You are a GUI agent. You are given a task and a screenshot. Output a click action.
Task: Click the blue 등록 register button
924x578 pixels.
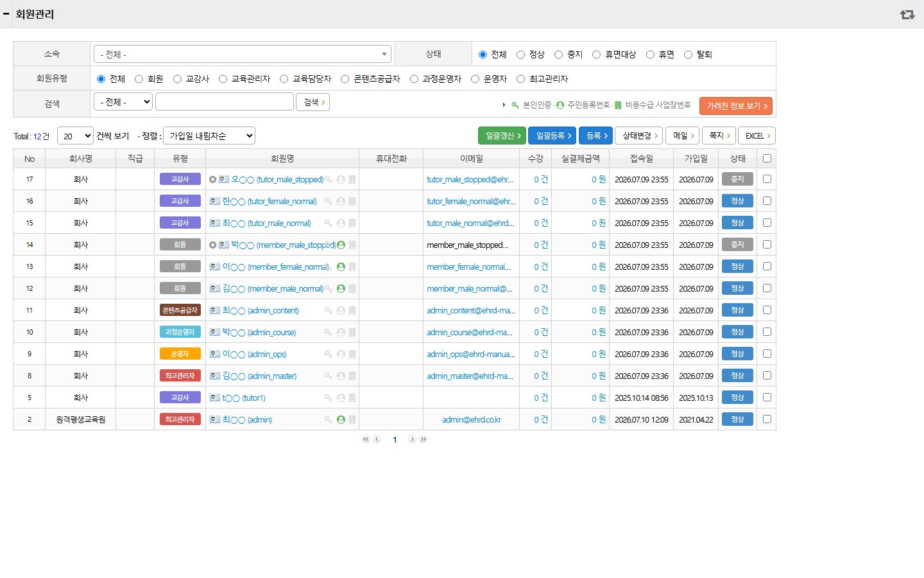tap(595, 136)
